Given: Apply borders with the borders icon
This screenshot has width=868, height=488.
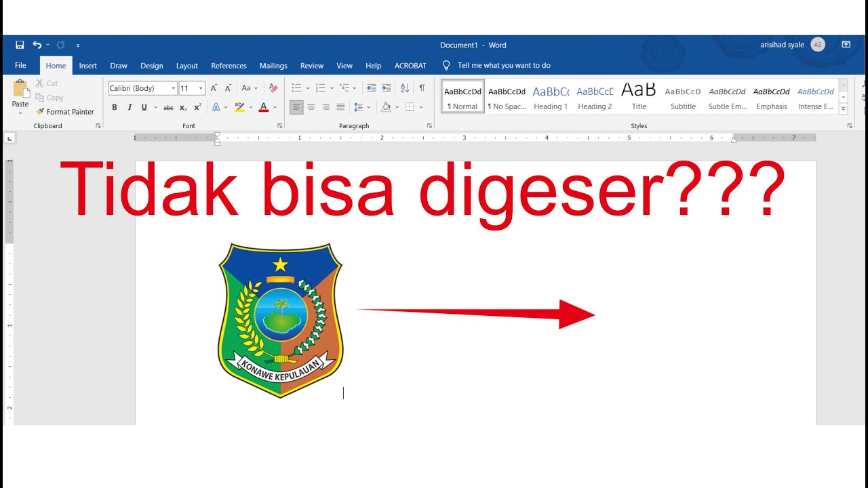Looking at the screenshot, I should [410, 107].
